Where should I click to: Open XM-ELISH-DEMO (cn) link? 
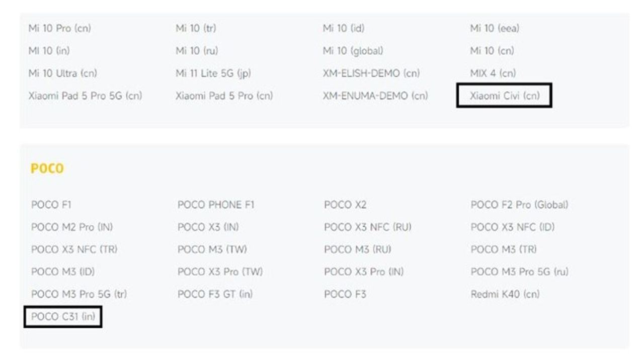pyautogui.click(x=371, y=73)
